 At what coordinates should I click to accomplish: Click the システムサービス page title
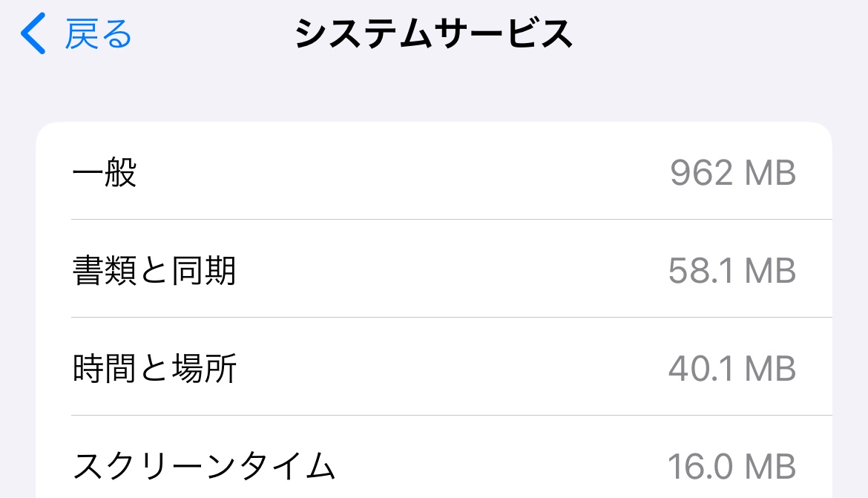[x=433, y=34]
